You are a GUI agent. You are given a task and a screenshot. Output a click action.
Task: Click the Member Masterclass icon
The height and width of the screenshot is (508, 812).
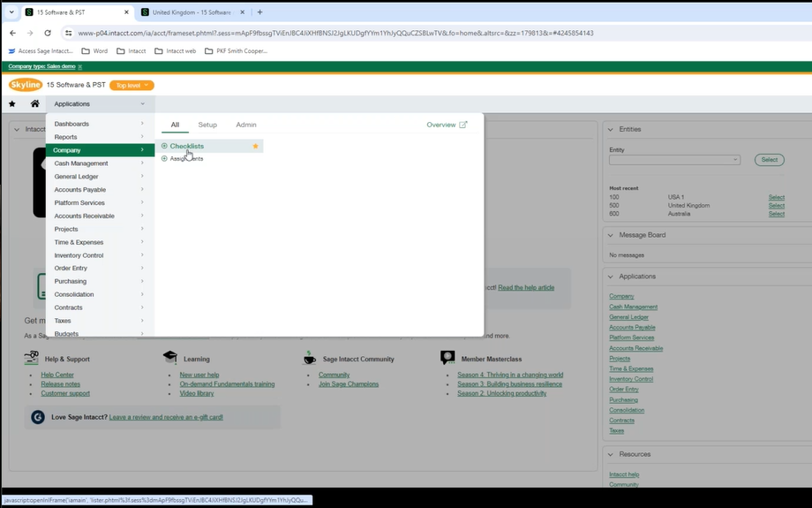click(447, 357)
